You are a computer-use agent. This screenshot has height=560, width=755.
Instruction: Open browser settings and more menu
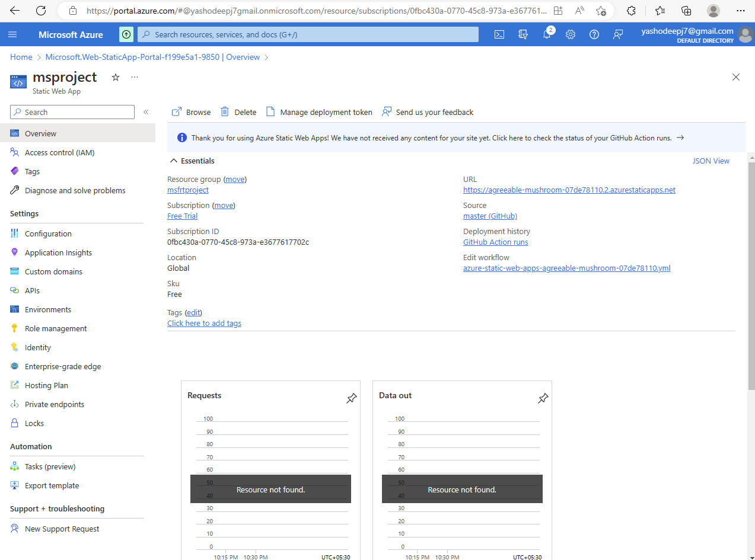[740, 11]
